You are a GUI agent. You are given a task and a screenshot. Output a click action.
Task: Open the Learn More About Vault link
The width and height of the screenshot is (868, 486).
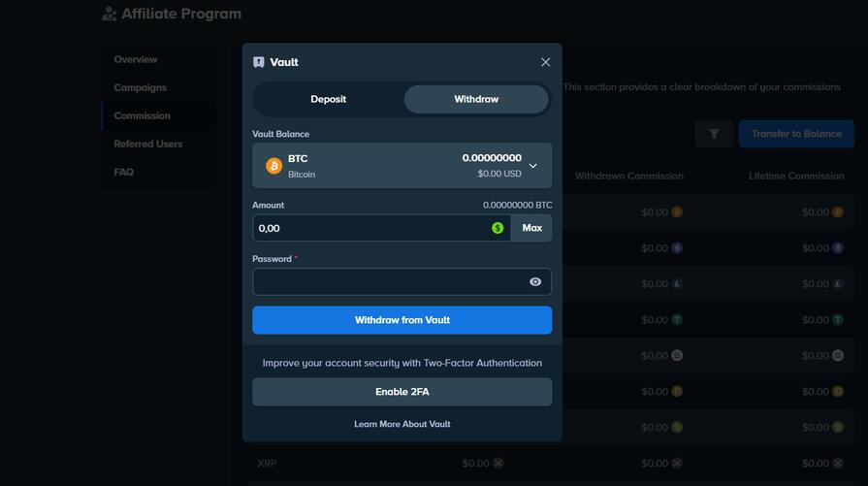(402, 424)
